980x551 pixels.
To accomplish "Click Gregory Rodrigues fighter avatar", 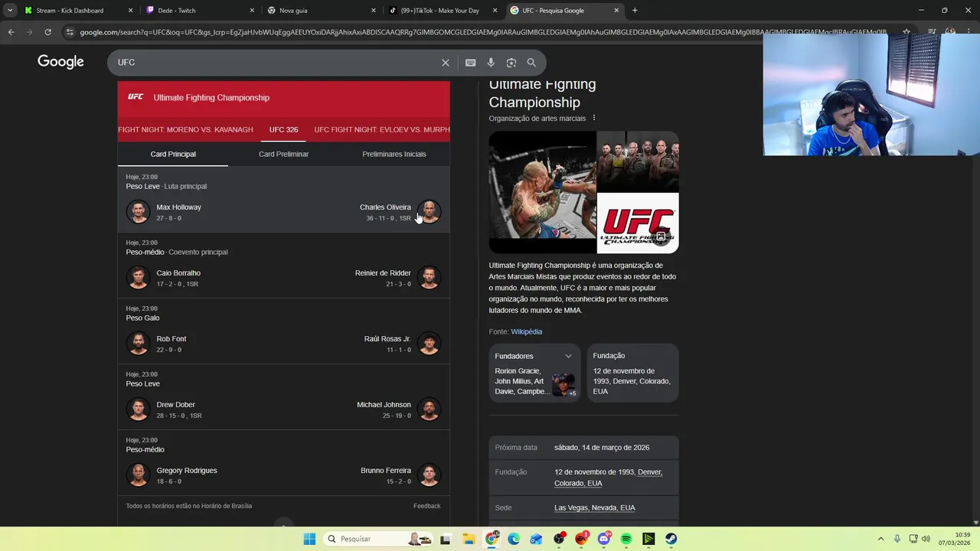I will point(138,475).
